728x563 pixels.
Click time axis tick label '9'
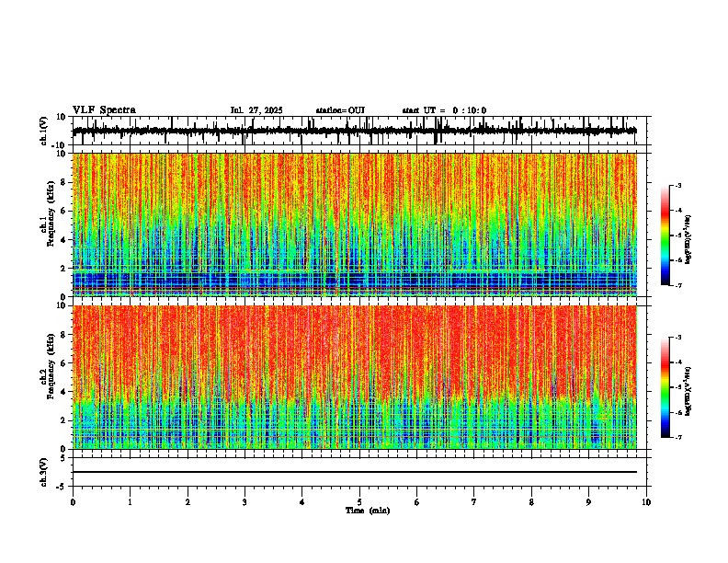tap(588, 502)
